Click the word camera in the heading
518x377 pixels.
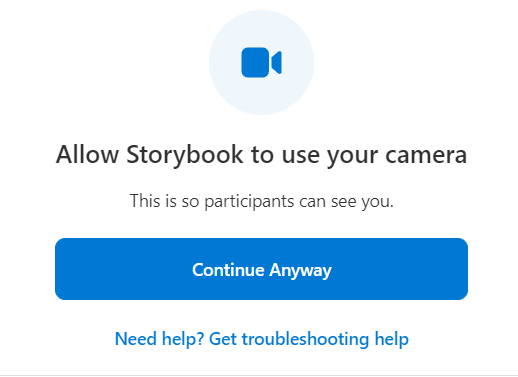(426, 156)
